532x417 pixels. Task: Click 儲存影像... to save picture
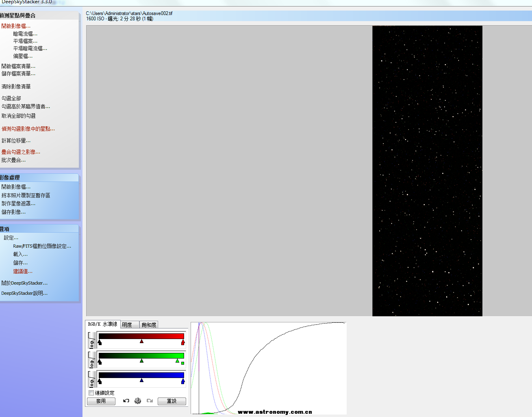click(13, 212)
